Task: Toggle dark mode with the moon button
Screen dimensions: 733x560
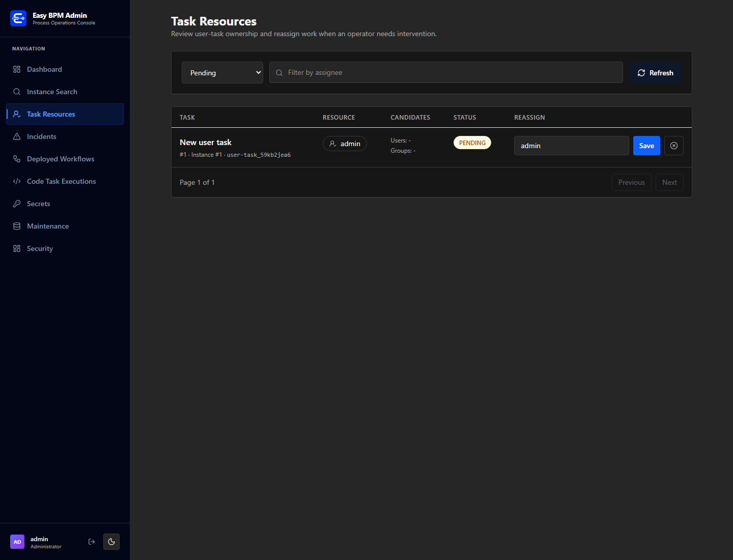Action: coord(111,542)
